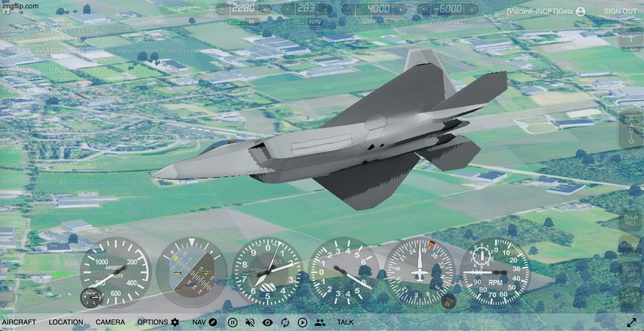Open the AIRCRAFT menu
The width and height of the screenshot is (644, 331).
pos(19,322)
